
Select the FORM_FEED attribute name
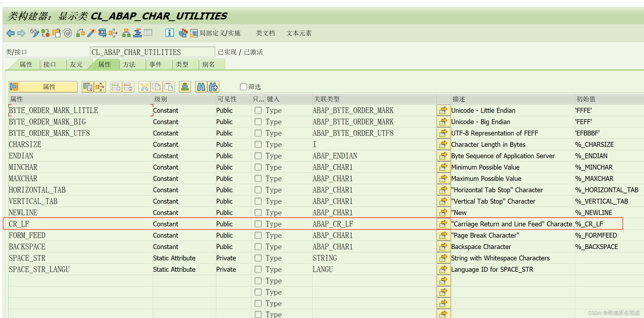point(27,235)
